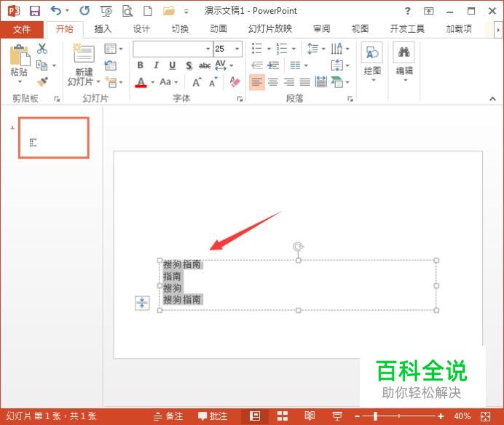Paste from clipboard icon
The width and height of the screenshot is (504, 425).
20,55
